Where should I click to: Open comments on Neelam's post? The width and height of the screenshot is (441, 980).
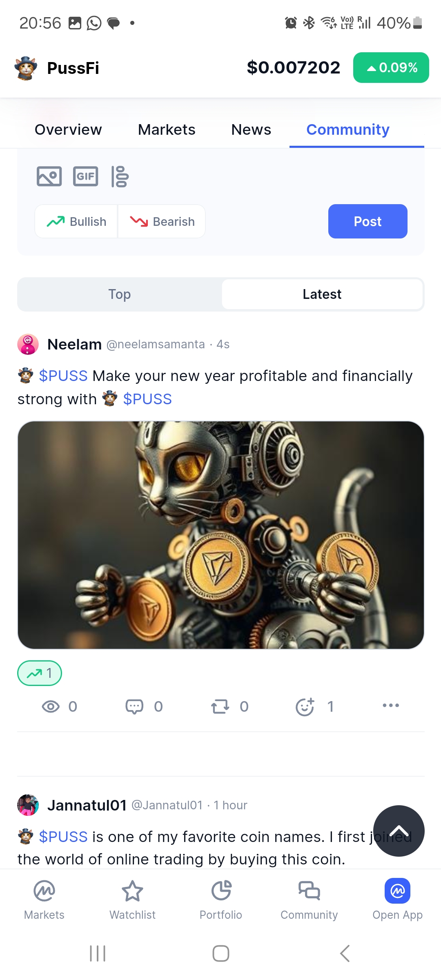pos(134,706)
